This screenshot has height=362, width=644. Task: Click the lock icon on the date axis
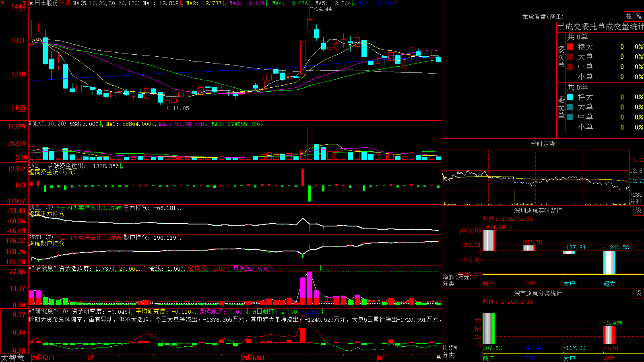coord(439,357)
